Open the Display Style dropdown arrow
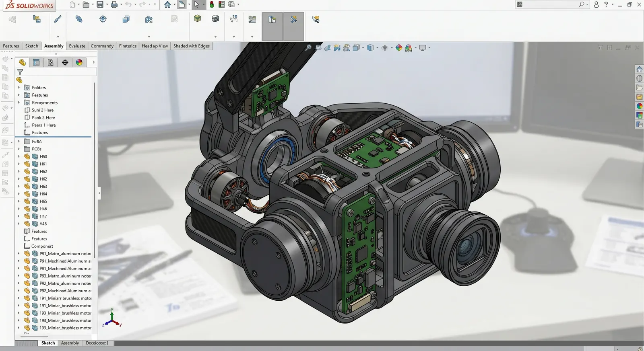Viewport: 644px width, 351px height. click(x=377, y=48)
